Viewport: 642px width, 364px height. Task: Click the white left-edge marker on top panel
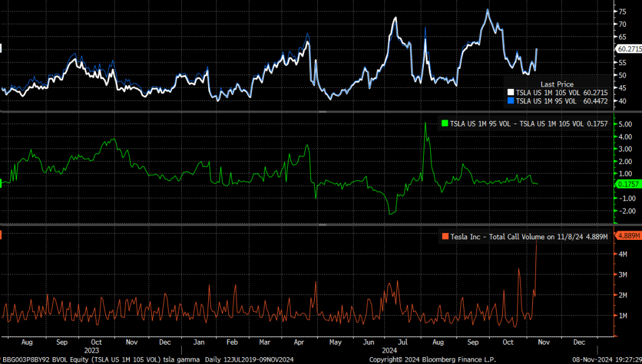(x=2, y=48)
